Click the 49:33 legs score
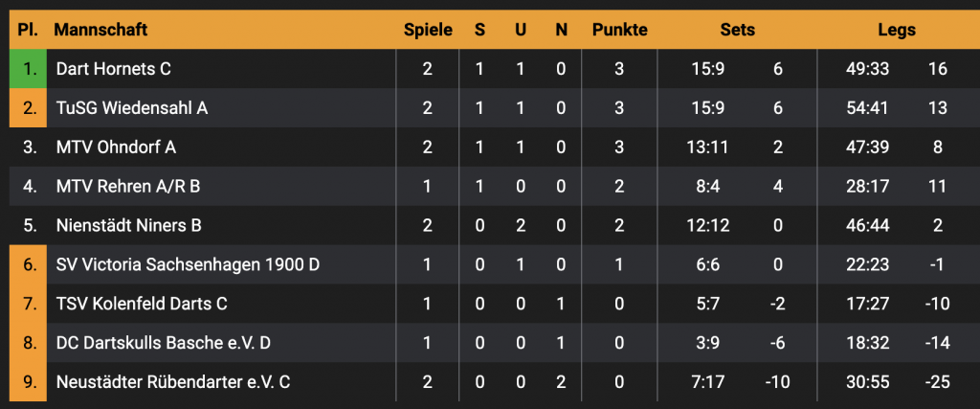The width and height of the screenshot is (980, 409). click(868, 69)
